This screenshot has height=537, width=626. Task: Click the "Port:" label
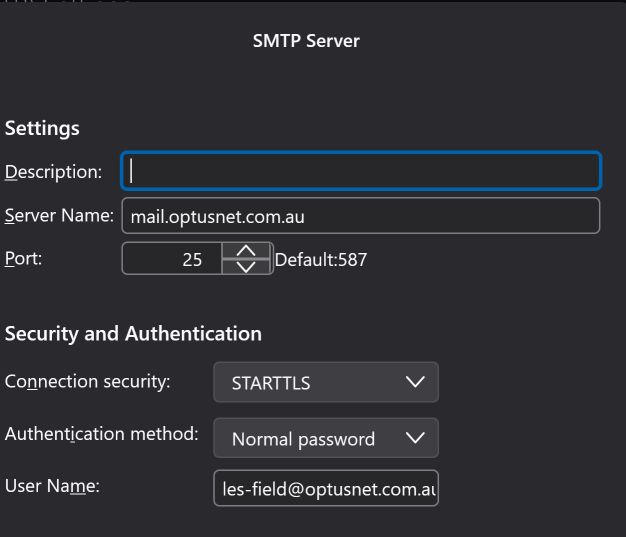[x=24, y=258]
